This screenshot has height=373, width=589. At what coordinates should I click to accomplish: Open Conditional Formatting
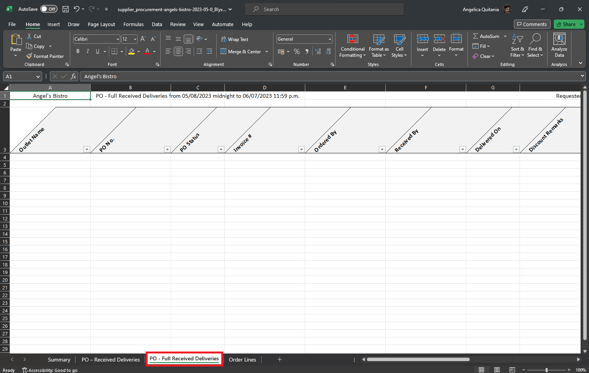[x=352, y=45]
